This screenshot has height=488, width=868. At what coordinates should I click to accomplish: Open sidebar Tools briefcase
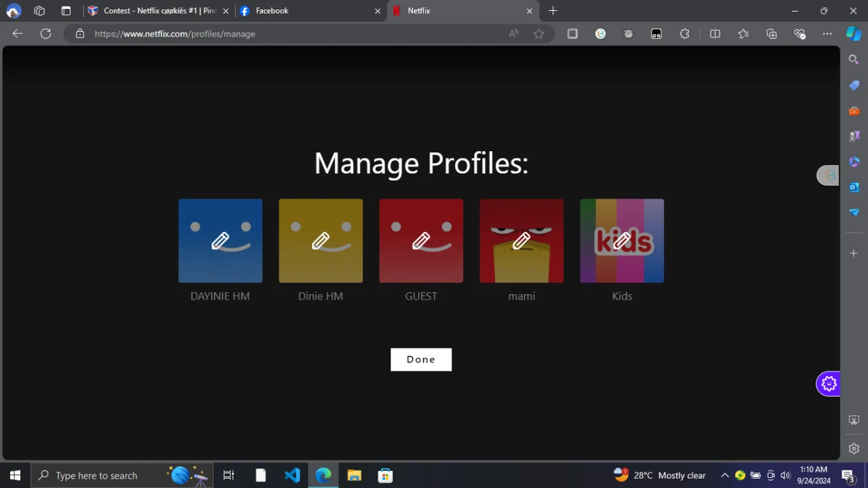click(854, 111)
